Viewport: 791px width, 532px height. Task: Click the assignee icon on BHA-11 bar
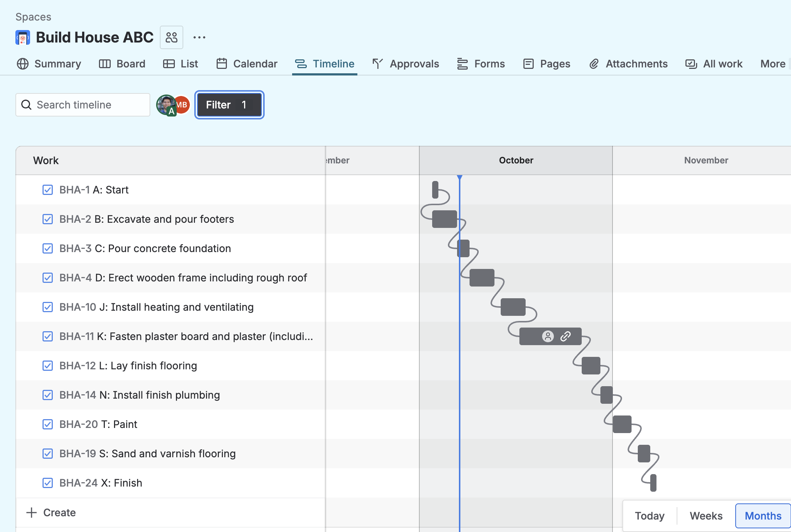[548, 336]
